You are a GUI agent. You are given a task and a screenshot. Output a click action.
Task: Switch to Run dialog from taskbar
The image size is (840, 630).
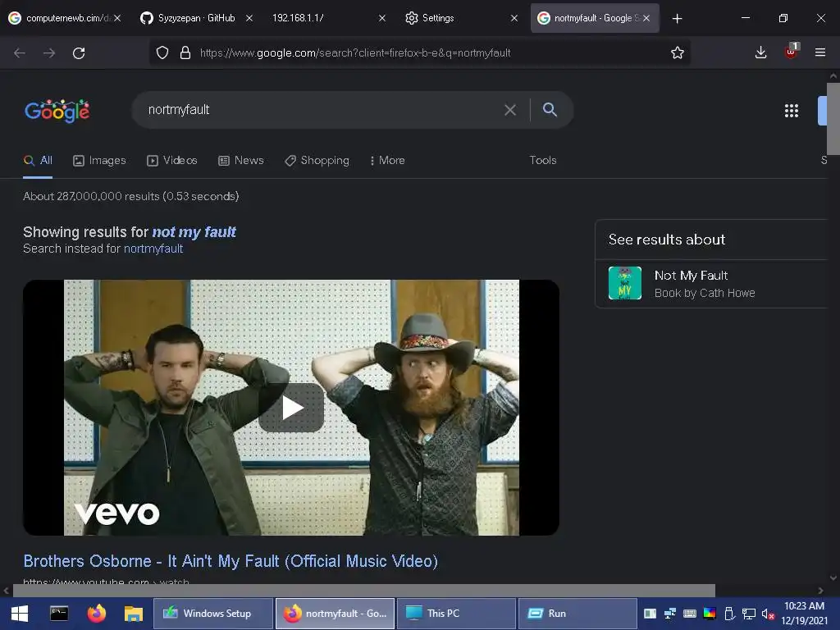[x=577, y=614]
